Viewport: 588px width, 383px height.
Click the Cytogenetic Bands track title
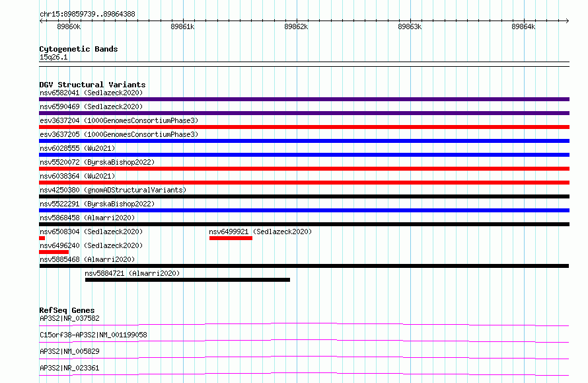click(79, 49)
